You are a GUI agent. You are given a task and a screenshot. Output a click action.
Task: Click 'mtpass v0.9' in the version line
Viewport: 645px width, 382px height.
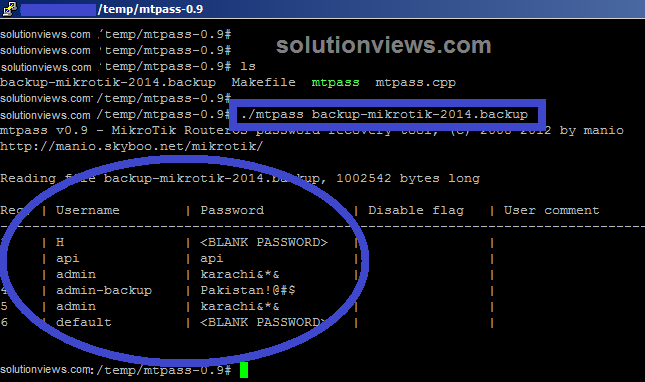point(44,131)
